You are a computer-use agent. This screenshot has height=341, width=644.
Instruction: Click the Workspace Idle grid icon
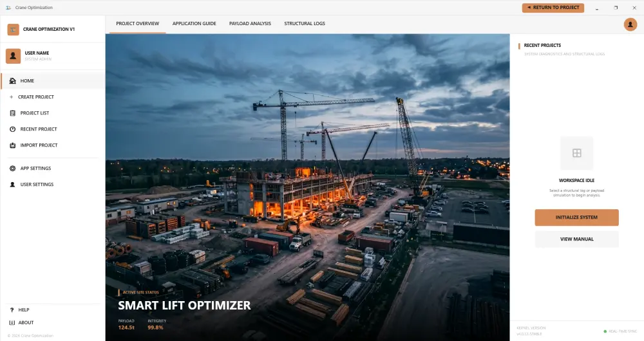pyautogui.click(x=576, y=153)
